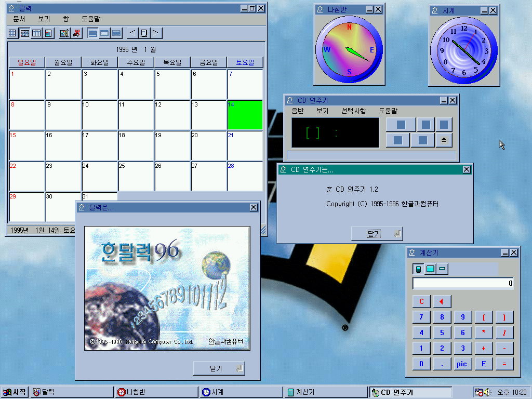Select the highlighted green day 14 cell
Viewport: 532px width, 399px height.
point(245,115)
